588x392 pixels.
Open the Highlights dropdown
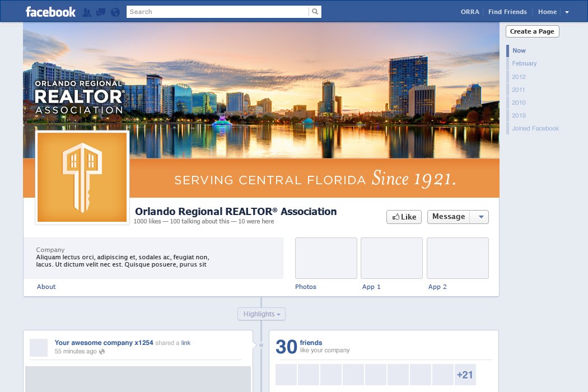point(262,314)
